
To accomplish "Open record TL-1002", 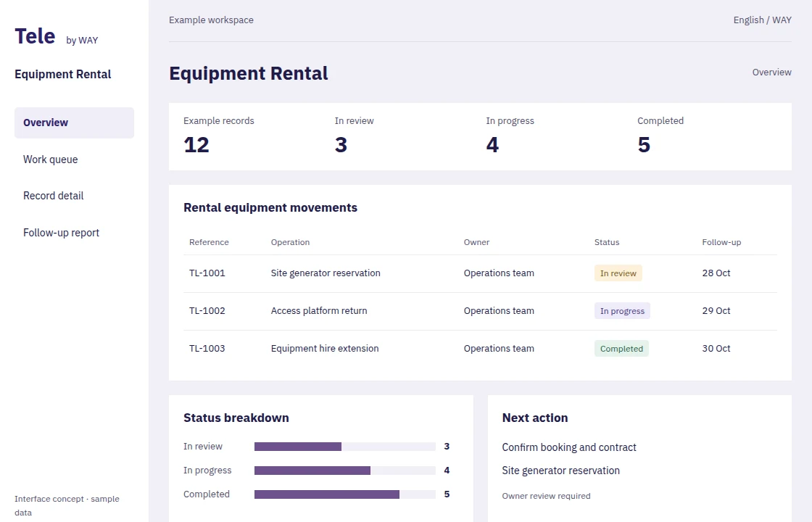I will coord(207,311).
